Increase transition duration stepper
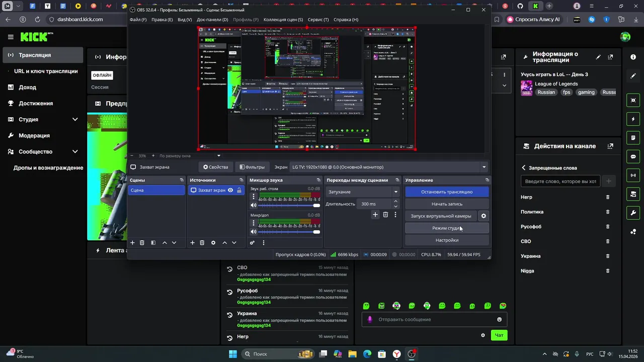Viewport: 644px width, 362px height. pos(395,201)
